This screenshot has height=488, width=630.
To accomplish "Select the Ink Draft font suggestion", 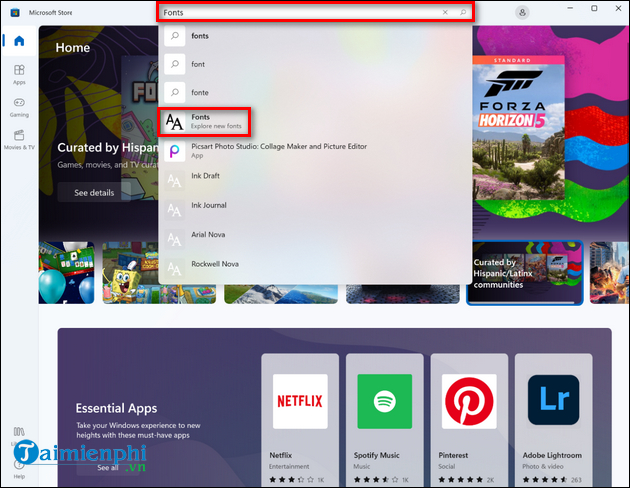I will pos(315,180).
